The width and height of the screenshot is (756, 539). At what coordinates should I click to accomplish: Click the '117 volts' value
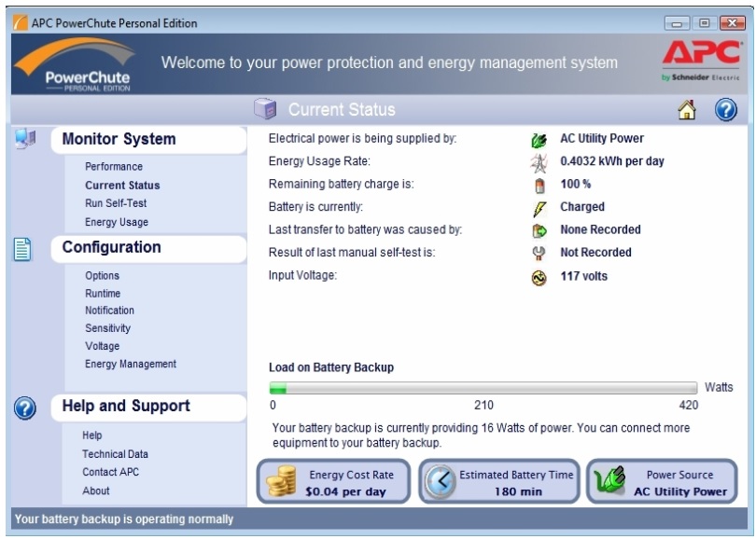click(584, 276)
